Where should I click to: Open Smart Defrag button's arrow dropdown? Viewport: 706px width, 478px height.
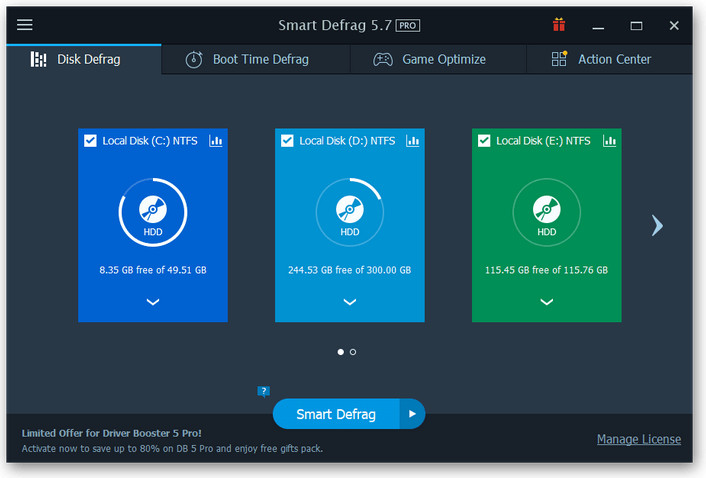tap(412, 414)
